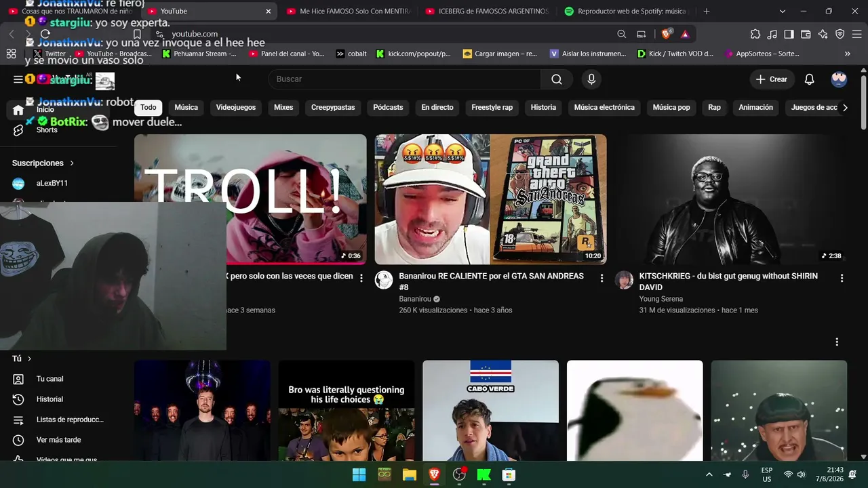Open Brave music playlist icon
This screenshot has width=868, height=488.
(x=772, y=34)
